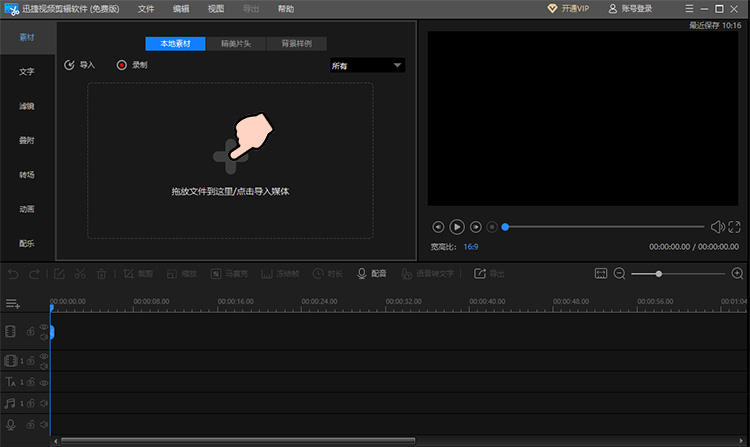Open the 文件 menu
The image size is (750, 447).
point(146,9)
